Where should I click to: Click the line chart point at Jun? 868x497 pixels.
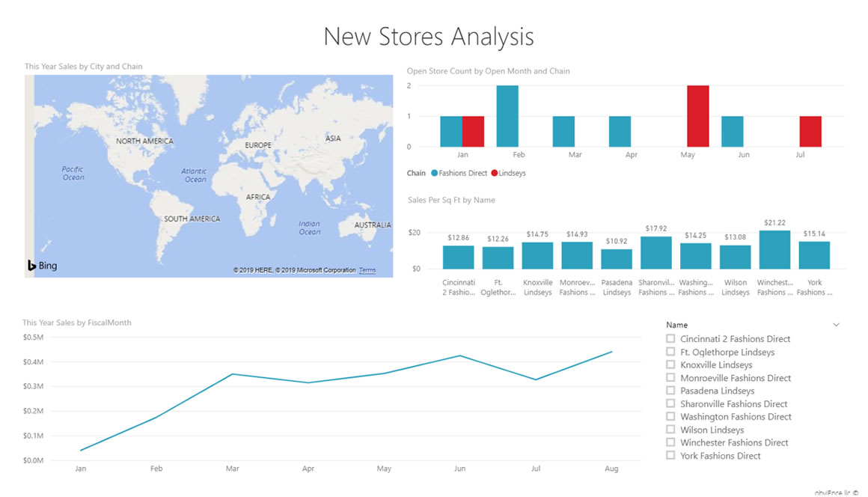click(x=459, y=356)
